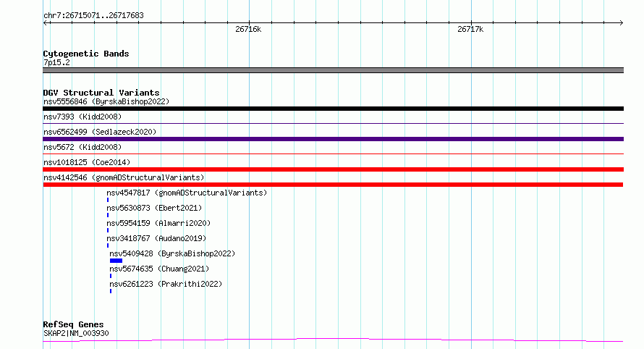644x349 pixels.
Task: Click the magenta SKAP2 gene line
Action: click(x=333, y=340)
